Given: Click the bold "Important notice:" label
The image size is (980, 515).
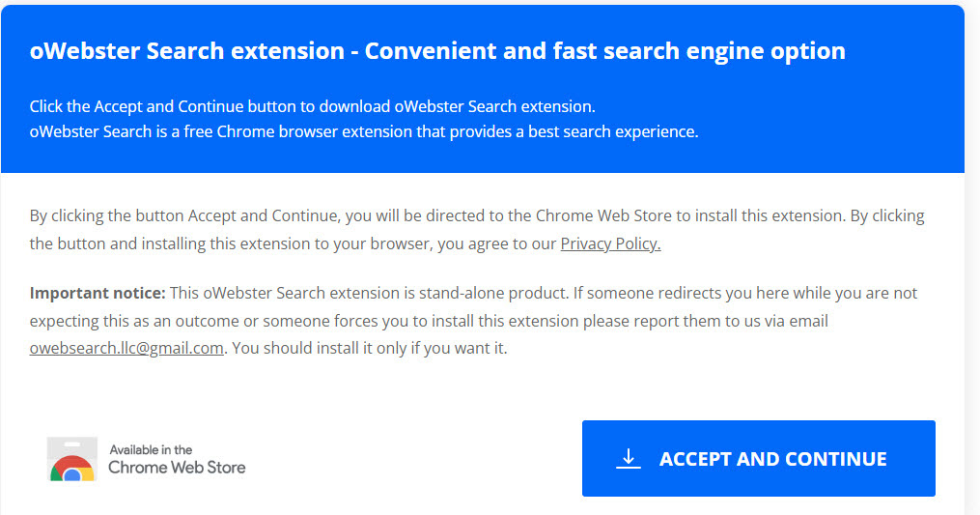Looking at the screenshot, I should point(98,293).
